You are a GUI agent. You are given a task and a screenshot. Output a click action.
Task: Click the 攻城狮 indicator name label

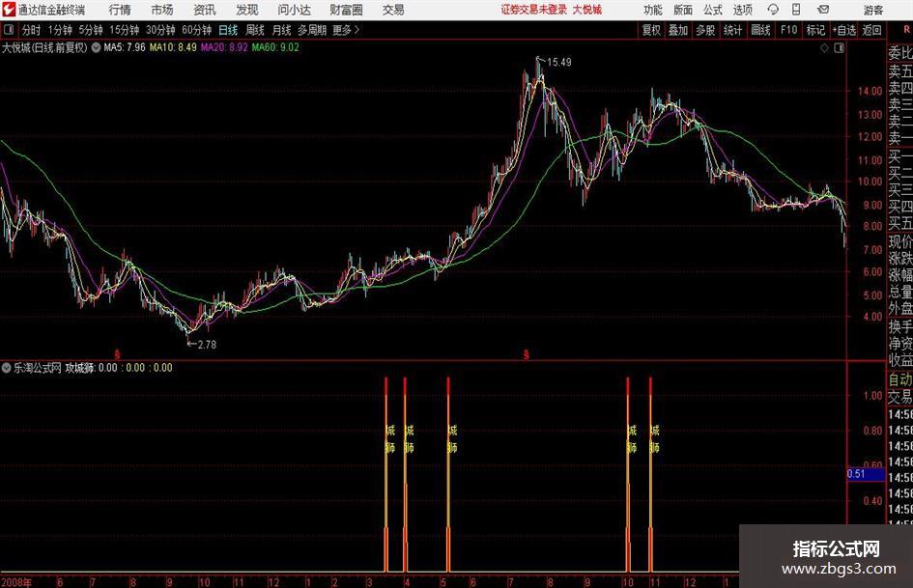(80, 367)
